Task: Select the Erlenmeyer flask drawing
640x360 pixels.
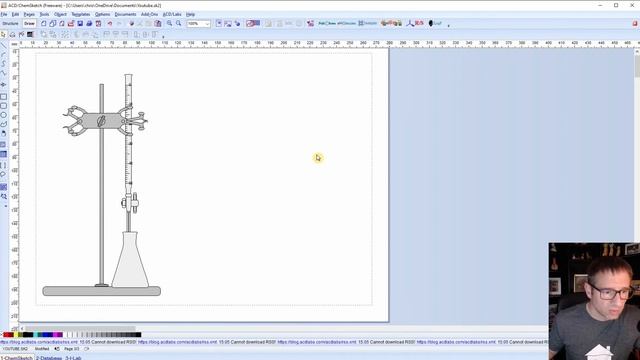Action: pos(130,260)
